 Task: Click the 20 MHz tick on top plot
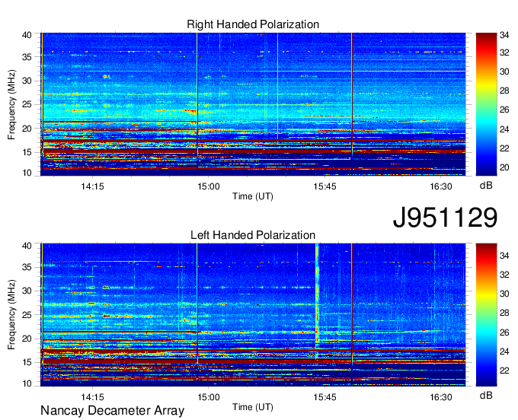coord(27,129)
